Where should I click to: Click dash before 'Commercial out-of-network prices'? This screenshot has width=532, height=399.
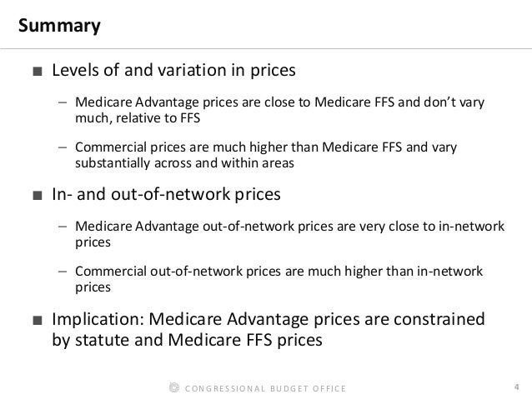(63, 272)
